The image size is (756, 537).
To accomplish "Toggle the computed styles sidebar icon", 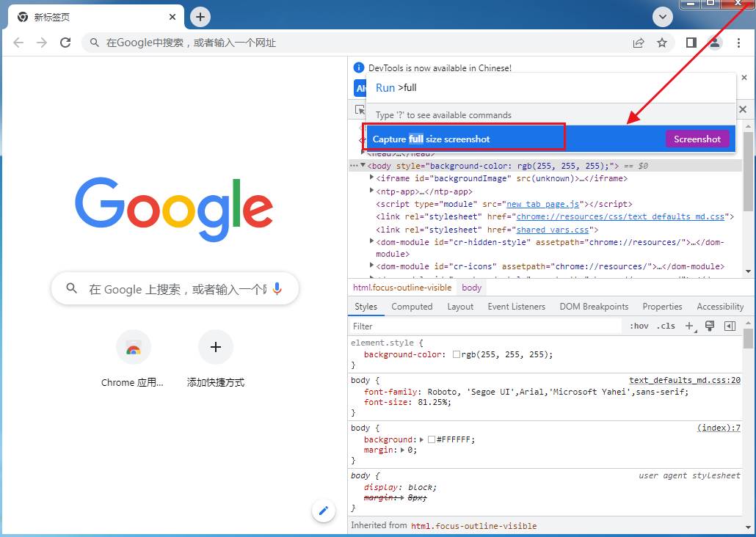I will click(730, 326).
